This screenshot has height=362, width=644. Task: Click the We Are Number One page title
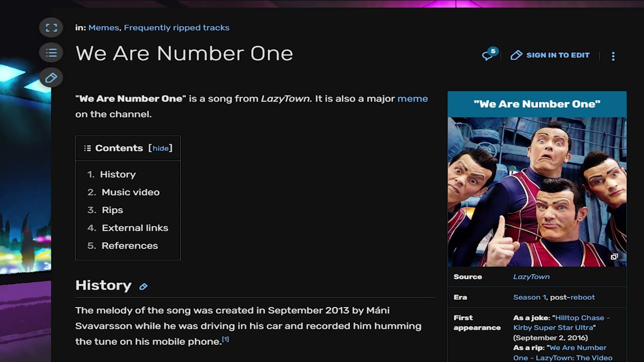184,53
